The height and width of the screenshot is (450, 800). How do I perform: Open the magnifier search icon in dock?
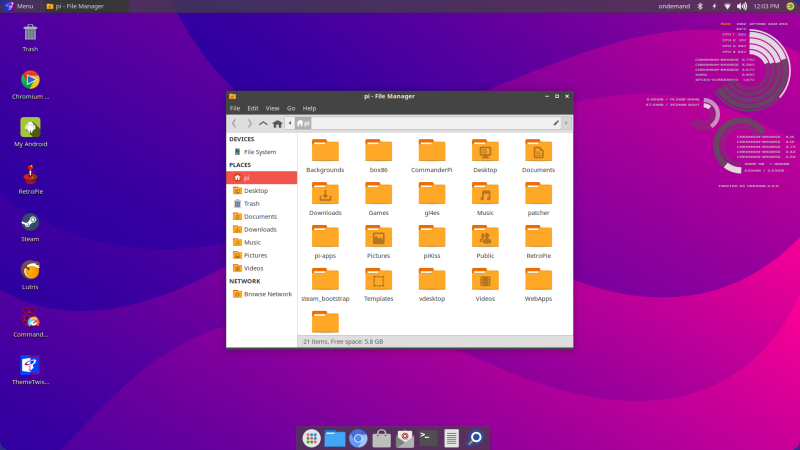click(x=475, y=438)
